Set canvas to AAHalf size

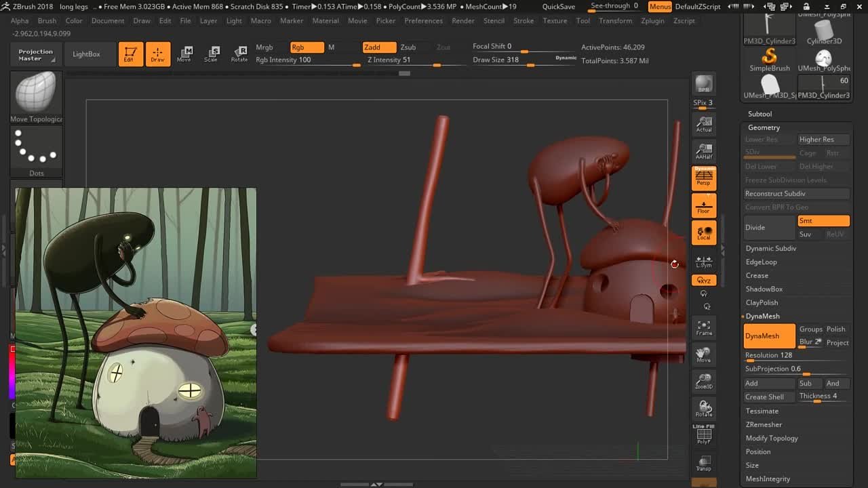click(x=704, y=151)
